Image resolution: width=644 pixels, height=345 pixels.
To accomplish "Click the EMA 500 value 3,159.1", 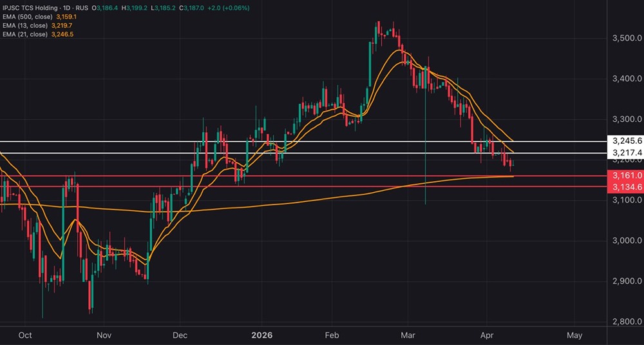I will [66, 17].
